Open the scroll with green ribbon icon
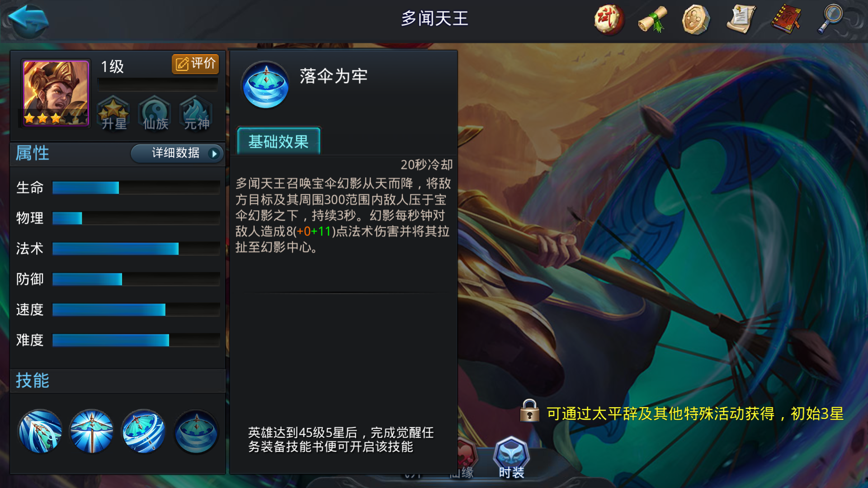 pyautogui.click(x=652, y=19)
